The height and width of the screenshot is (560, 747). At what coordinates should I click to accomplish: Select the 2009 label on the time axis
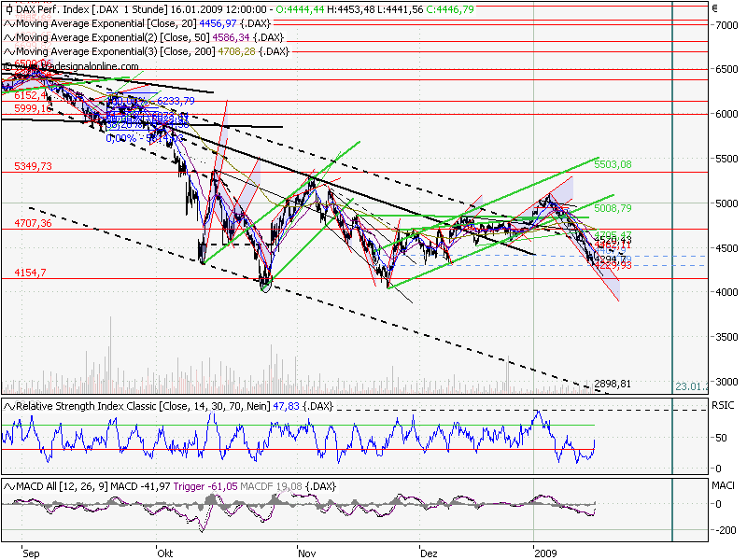546,552
